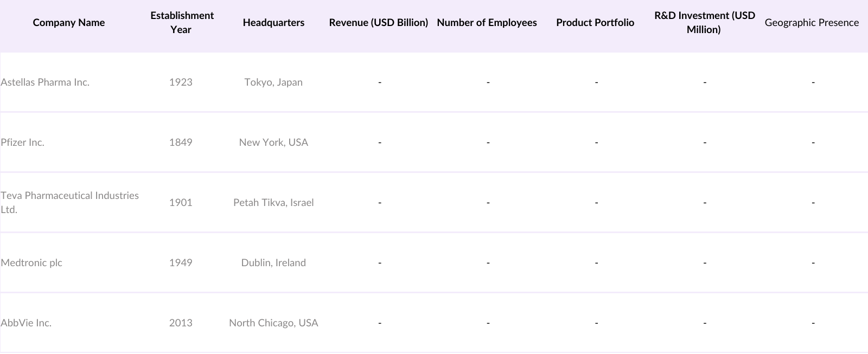Click the Company Name column header

69,23
